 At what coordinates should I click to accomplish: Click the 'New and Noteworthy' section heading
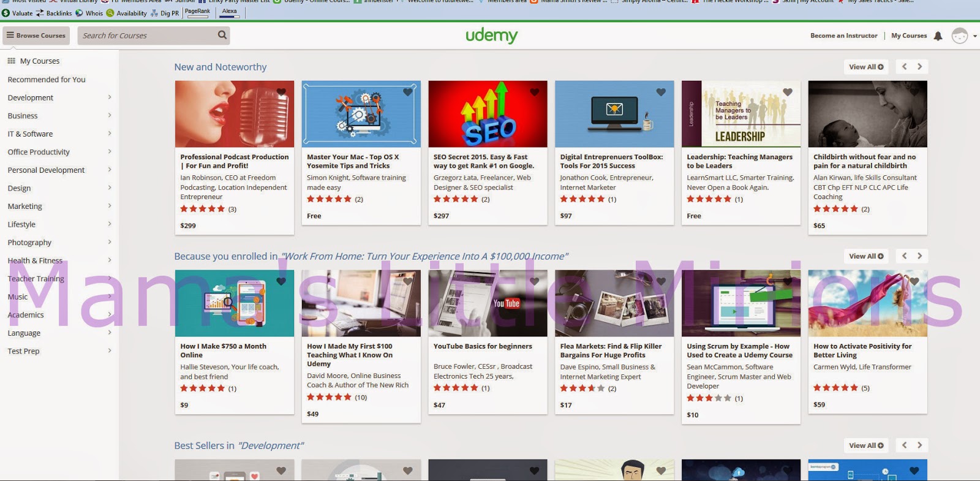point(221,67)
